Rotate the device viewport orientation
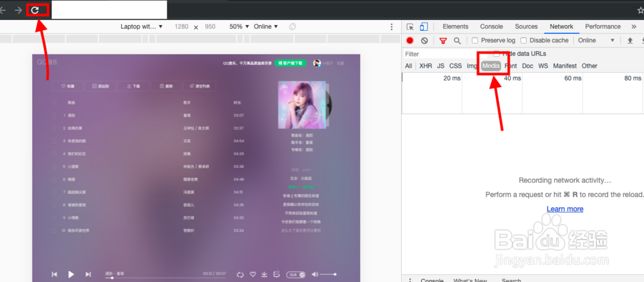This screenshot has width=644, height=282. coord(292,26)
